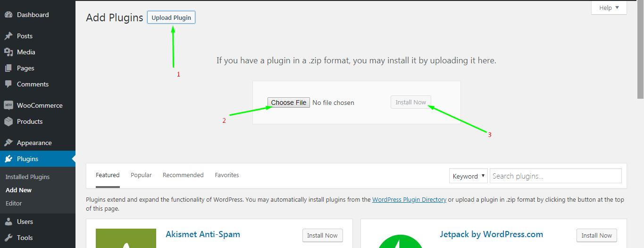Switch to the Favorites tab
Viewport: 644px width, 248px height.
tap(227, 175)
